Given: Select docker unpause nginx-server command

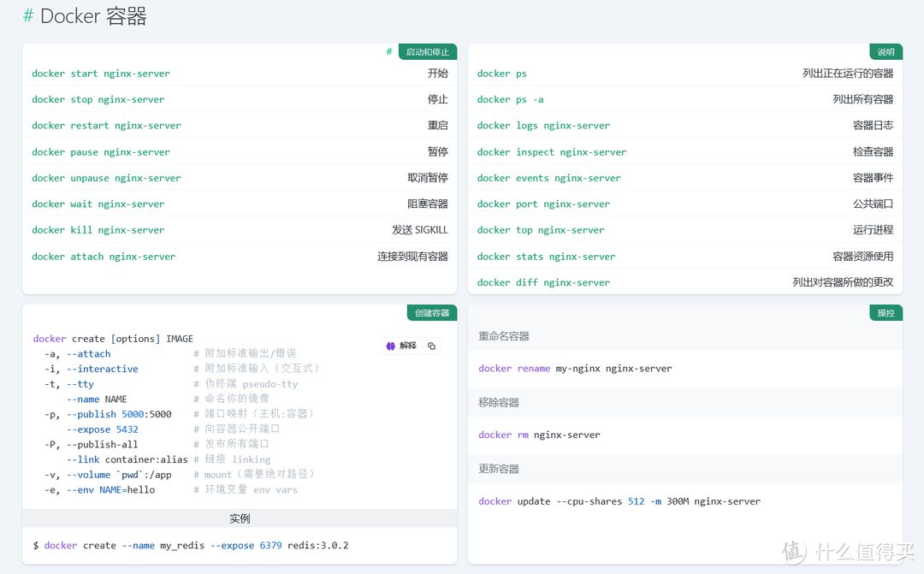Looking at the screenshot, I should [x=106, y=178].
